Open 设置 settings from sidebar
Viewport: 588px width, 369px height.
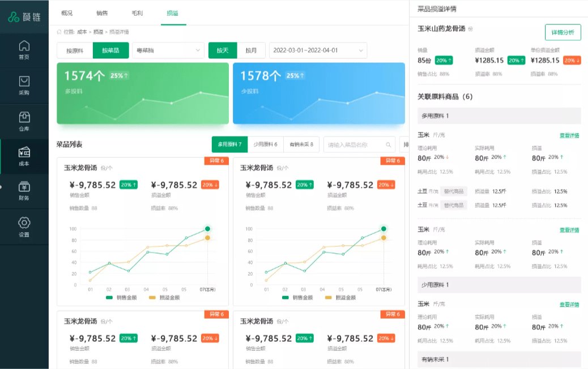point(24,226)
